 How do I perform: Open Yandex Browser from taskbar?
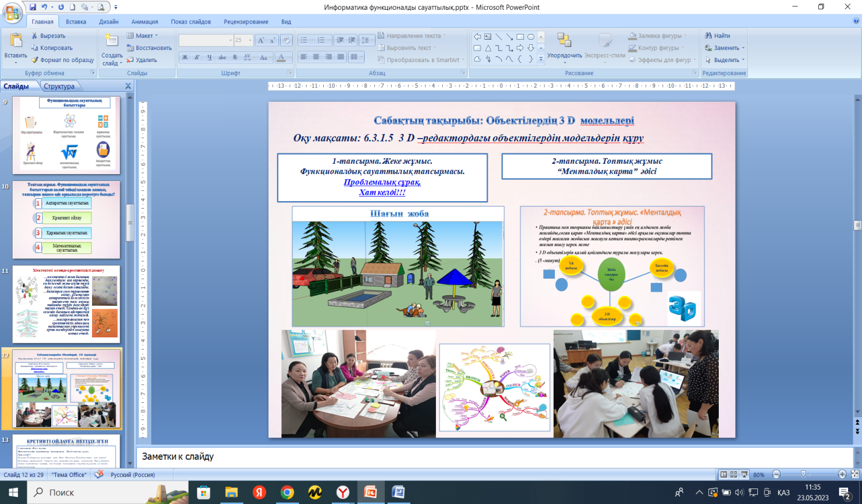343,493
